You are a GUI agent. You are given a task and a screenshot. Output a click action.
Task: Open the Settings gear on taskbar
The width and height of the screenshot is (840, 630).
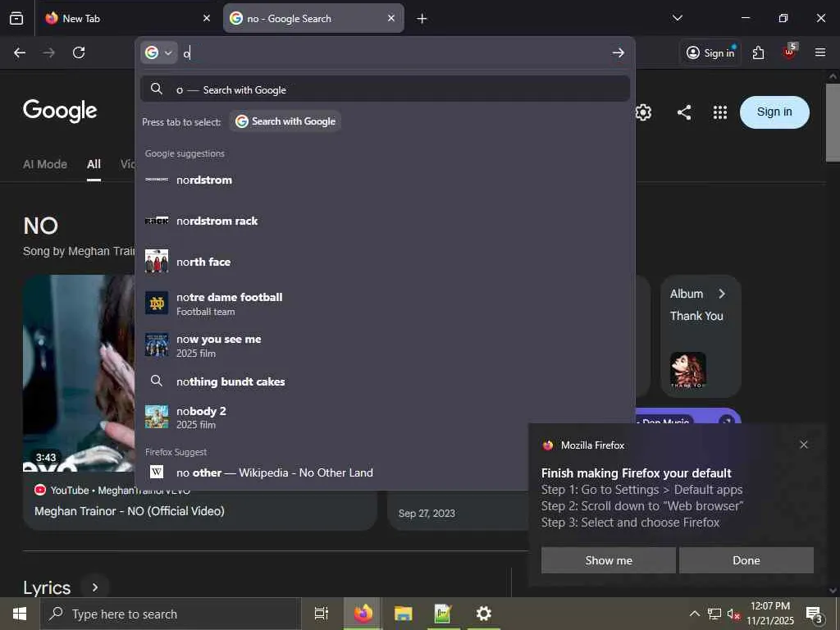(x=483, y=614)
